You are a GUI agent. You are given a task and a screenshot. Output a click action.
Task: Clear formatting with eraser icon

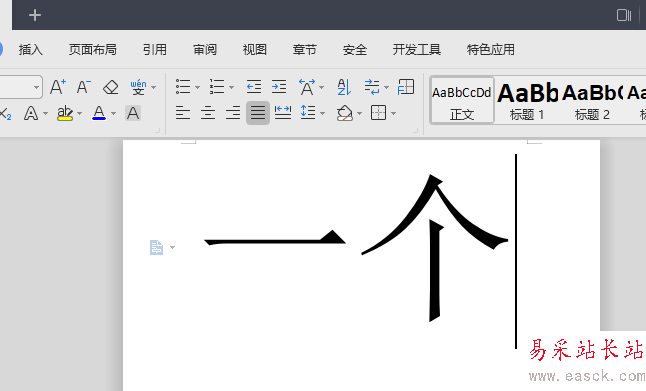pyautogui.click(x=110, y=87)
